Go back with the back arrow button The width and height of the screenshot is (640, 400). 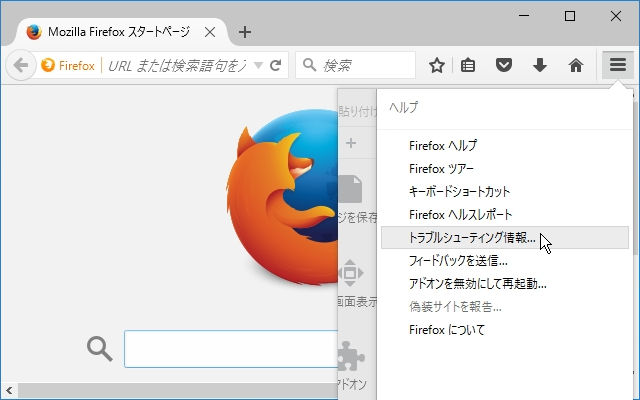[x=20, y=65]
